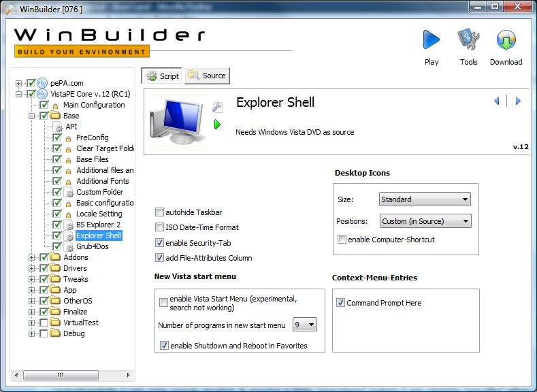This screenshot has width=537, height=392.
Task: Enable Computer-Shortcut checkbox
Action: click(342, 240)
